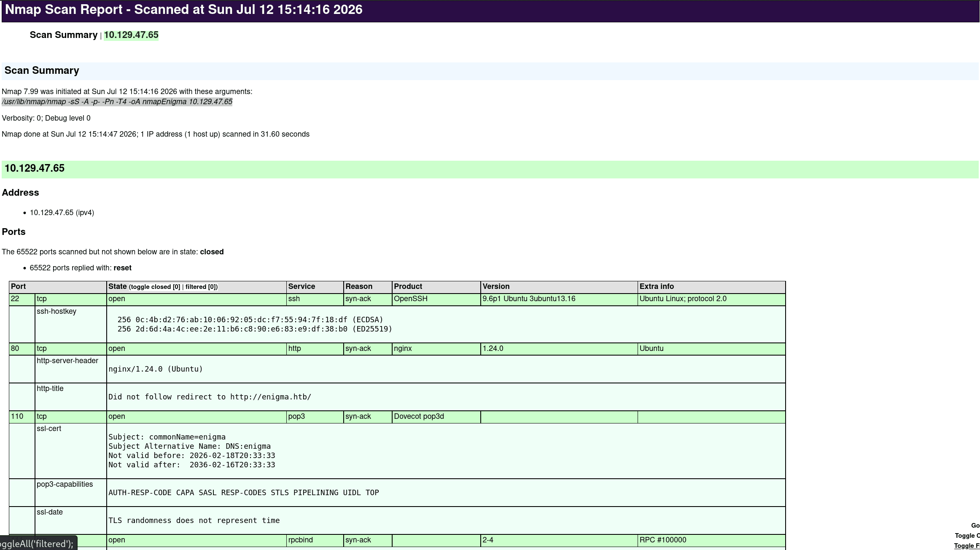This screenshot has height=550, width=980.
Task: Click the ED25519 host key fingerprint
Action: point(255,329)
